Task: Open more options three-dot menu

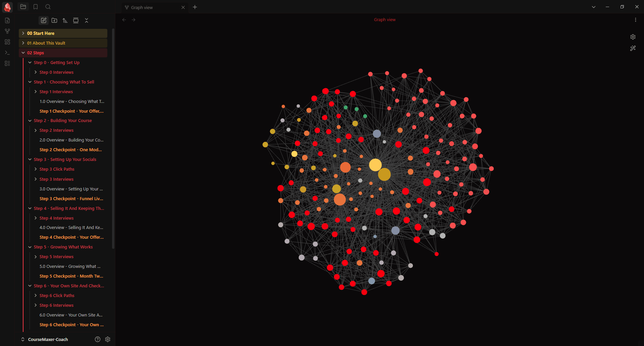Action: click(636, 20)
